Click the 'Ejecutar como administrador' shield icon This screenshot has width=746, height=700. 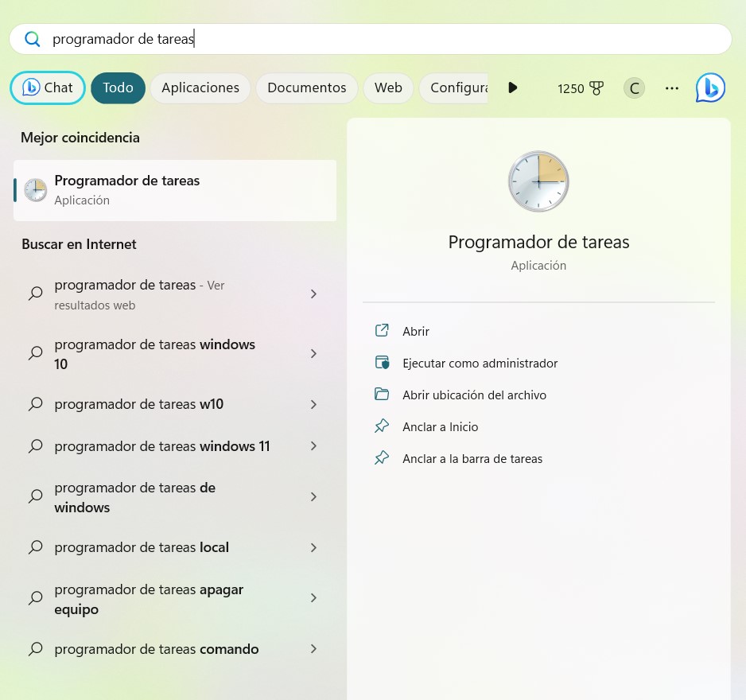pos(382,362)
